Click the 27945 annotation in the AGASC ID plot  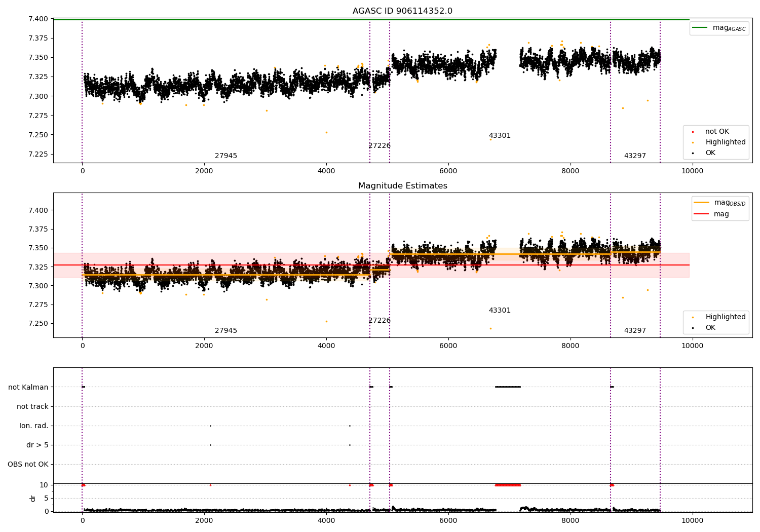(x=226, y=156)
